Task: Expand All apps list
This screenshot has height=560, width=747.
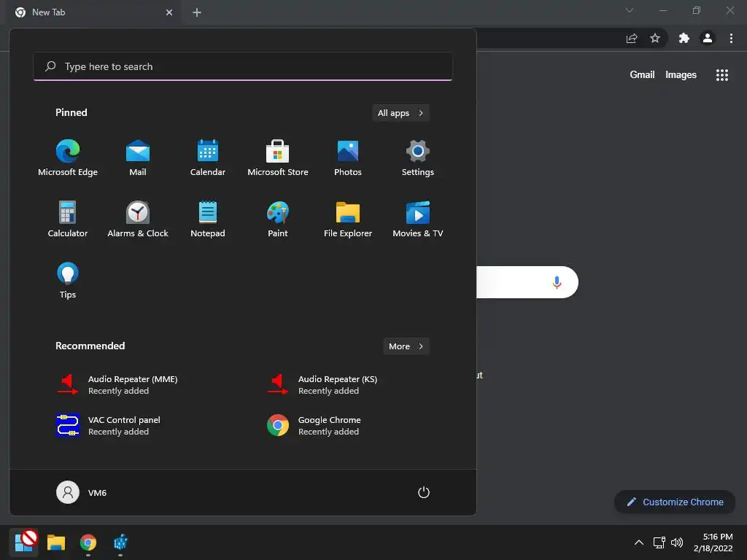Action: [400, 113]
